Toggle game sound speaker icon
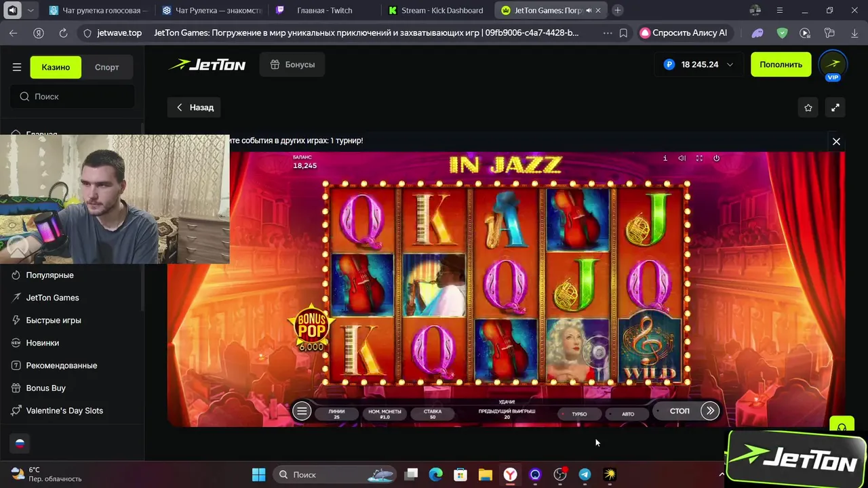 (x=682, y=158)
